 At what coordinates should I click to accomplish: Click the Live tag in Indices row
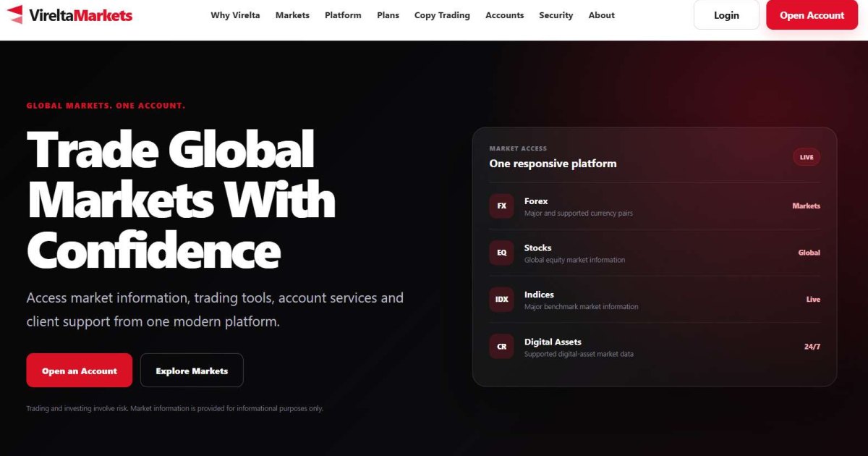[x=813, y=300]
